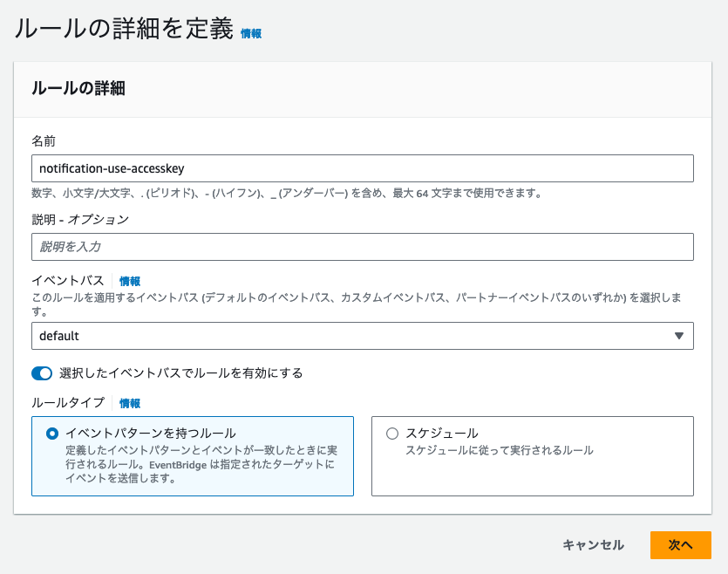Open the 情報 link next to ルールタイプ
Screen dimensions: 728x574
pos(130,403)
